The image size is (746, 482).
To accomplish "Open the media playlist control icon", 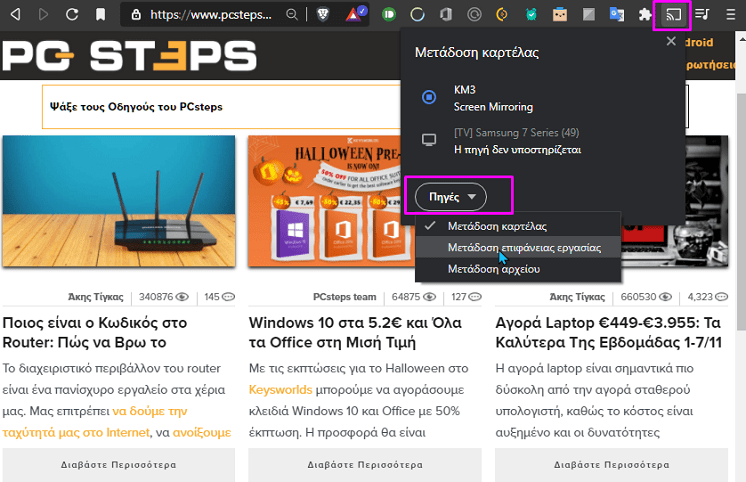I will (x=702, y=14).
